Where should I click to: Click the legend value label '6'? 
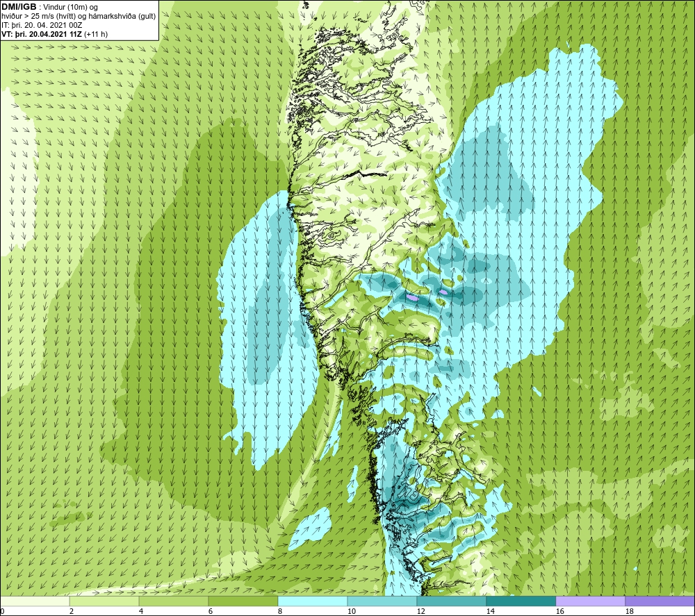coord(211,612)
